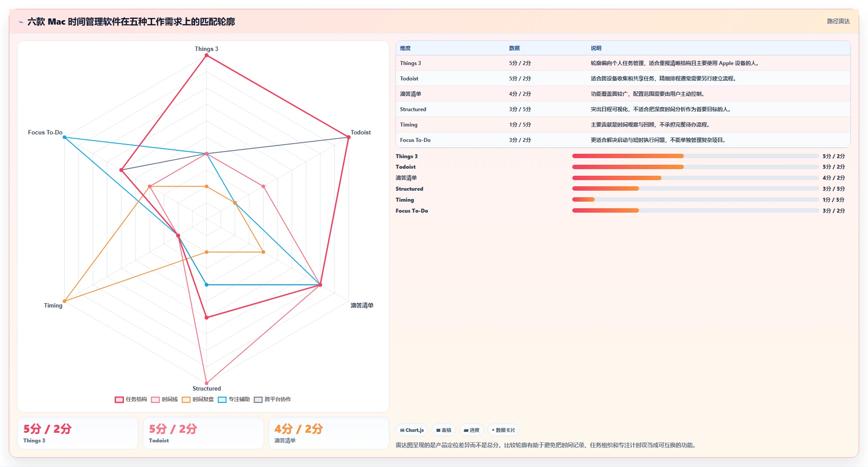Click the Structured progress bar
The width and height of the screenshot is (868, 467).
(x=695, y=188)
